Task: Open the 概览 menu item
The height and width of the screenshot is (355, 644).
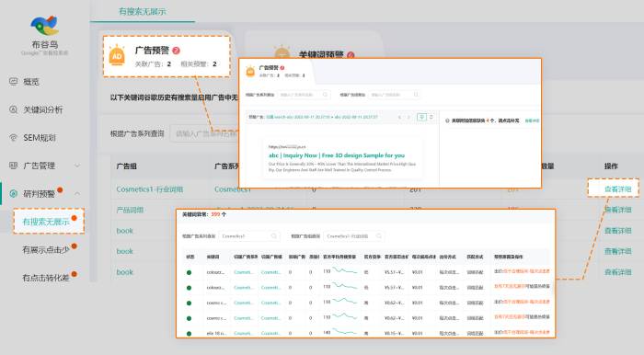Action: coord(31,82)
